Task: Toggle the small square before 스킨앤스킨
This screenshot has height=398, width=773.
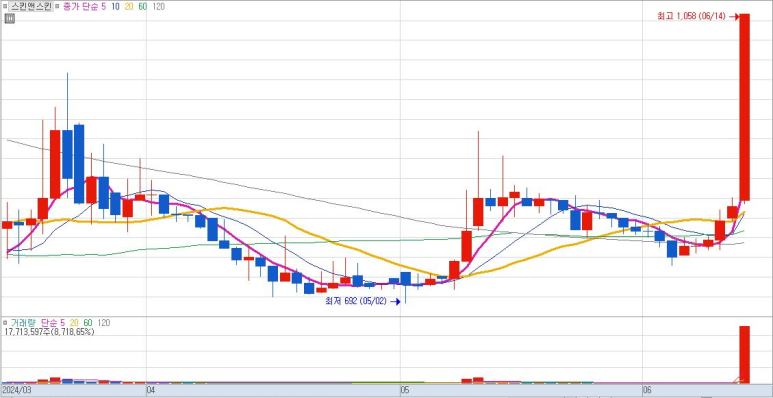Action: [x=5, y=7]
